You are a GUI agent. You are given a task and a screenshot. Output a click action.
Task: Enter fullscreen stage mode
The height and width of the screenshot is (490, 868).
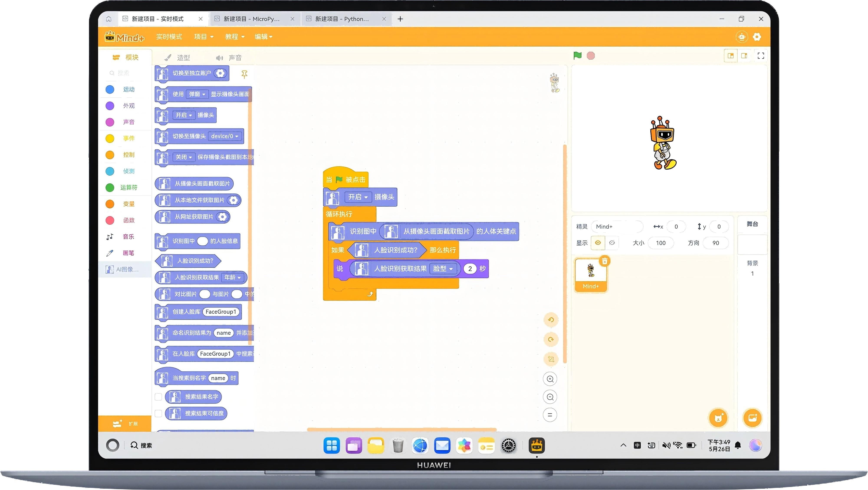[x=761, y=56]
